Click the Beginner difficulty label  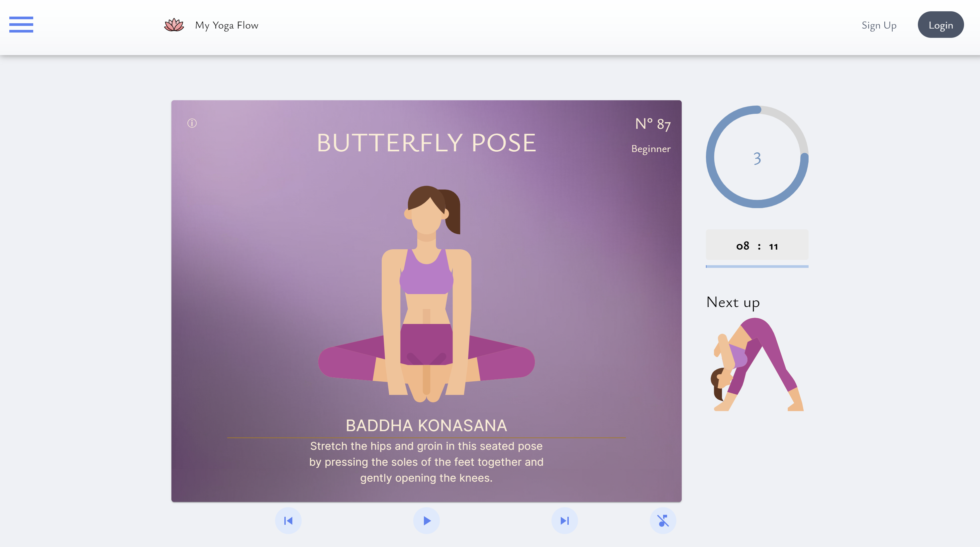coord(650,149)
